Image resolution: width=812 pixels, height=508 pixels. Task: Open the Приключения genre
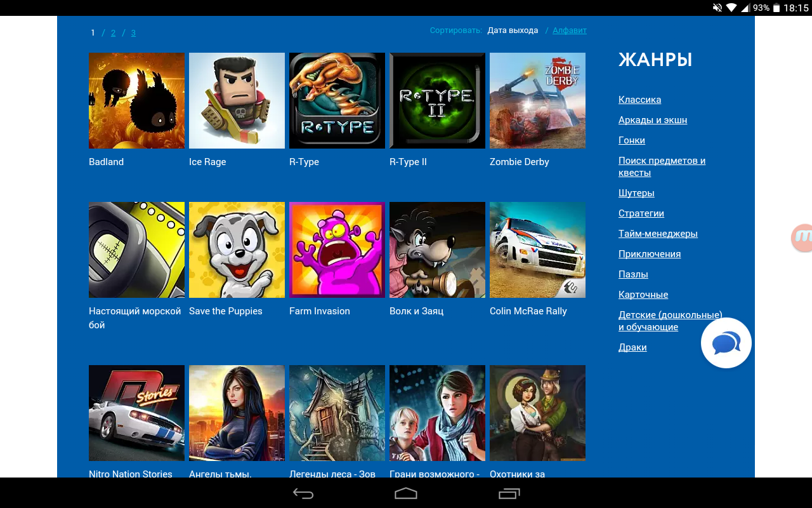pos(650,254)
